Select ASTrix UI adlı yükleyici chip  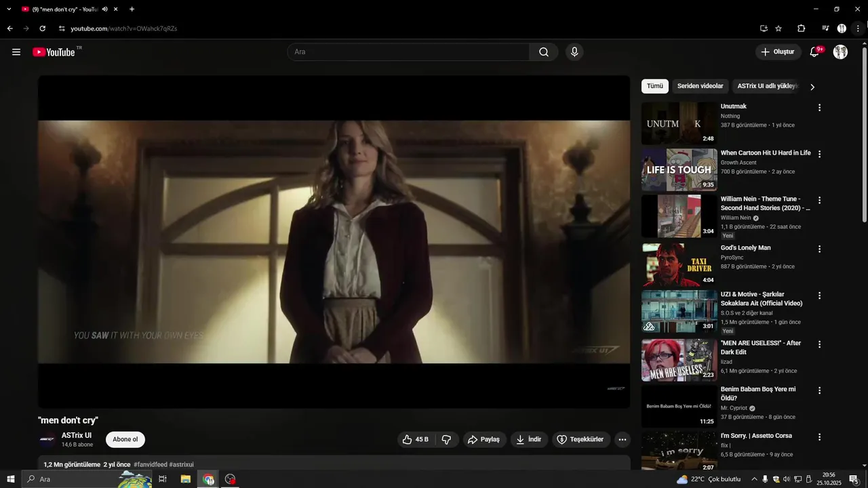click(768, 86)
